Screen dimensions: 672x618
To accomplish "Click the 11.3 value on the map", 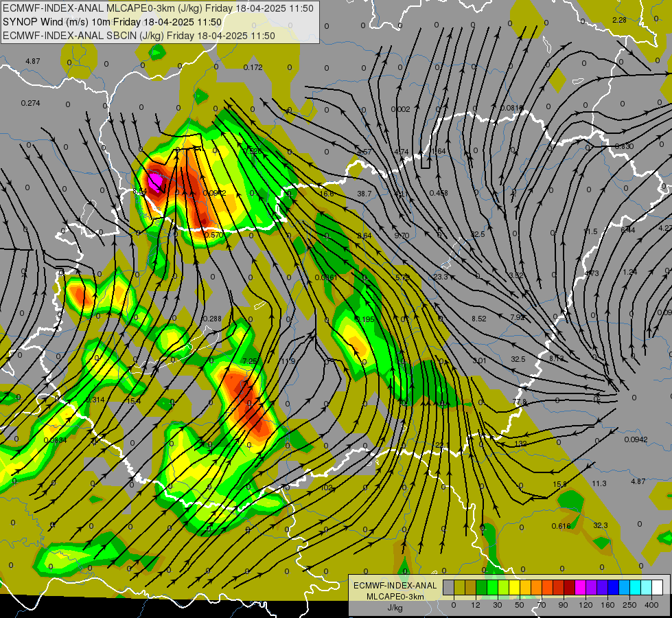I will pyautogui.click(x=599, y=483).
